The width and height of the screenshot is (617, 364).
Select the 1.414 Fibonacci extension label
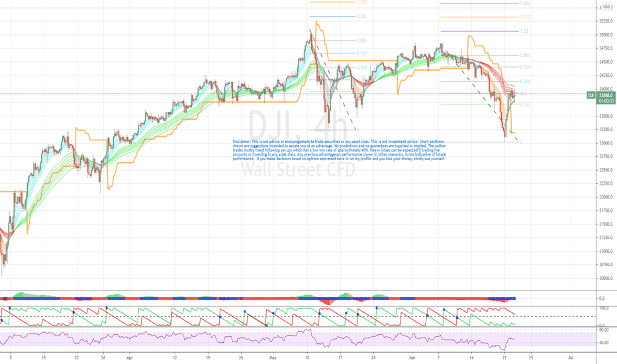click(x=525, y=3)
